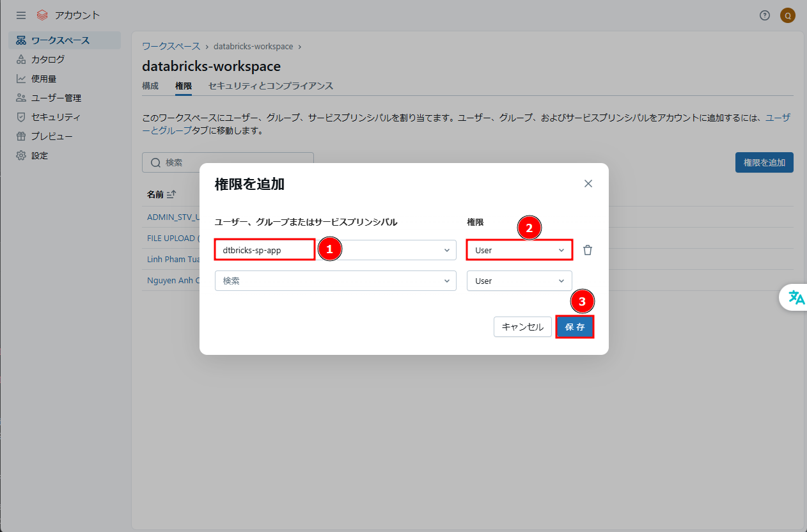Click the floating translate icon
The width and height of the screenshot is (807, 532).
[796, 297]
